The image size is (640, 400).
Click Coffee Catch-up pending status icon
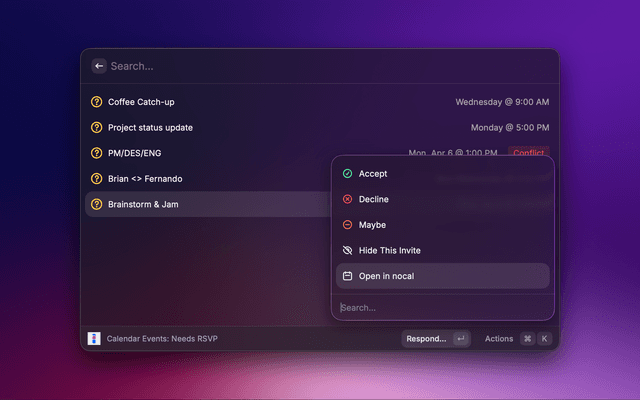click(x=97, y=102)
